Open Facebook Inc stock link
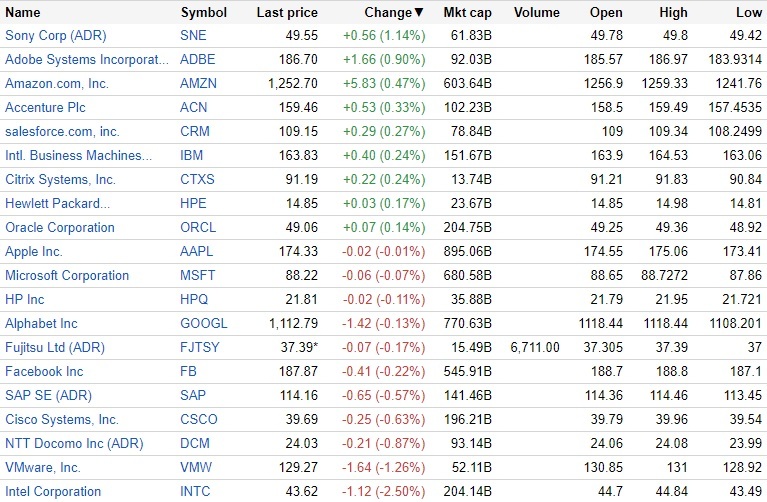This screenshot has height=502, width=767. [x=44, y=371]
